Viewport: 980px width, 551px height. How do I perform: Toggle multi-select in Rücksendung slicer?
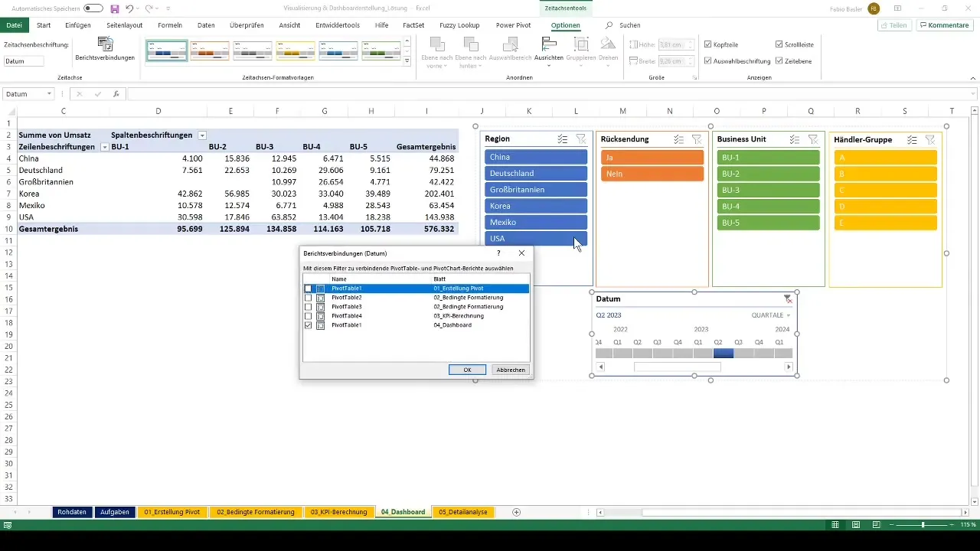pyautogui.click(x=678, y=139)
